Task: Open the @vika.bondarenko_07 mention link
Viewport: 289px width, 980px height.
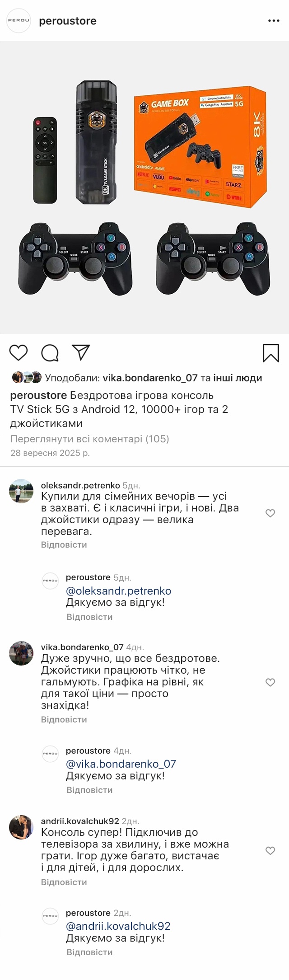Action: pos(121,764)
